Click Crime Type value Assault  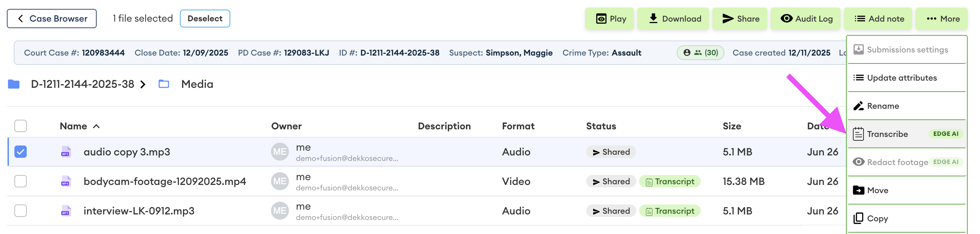[x=626, y=53]
